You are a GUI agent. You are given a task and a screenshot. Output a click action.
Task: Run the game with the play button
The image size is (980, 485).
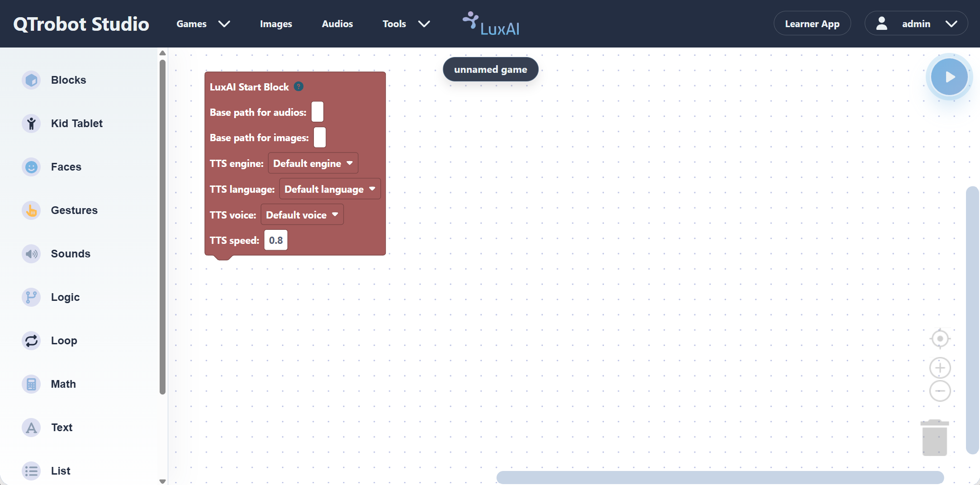click(x=949, y=77)
